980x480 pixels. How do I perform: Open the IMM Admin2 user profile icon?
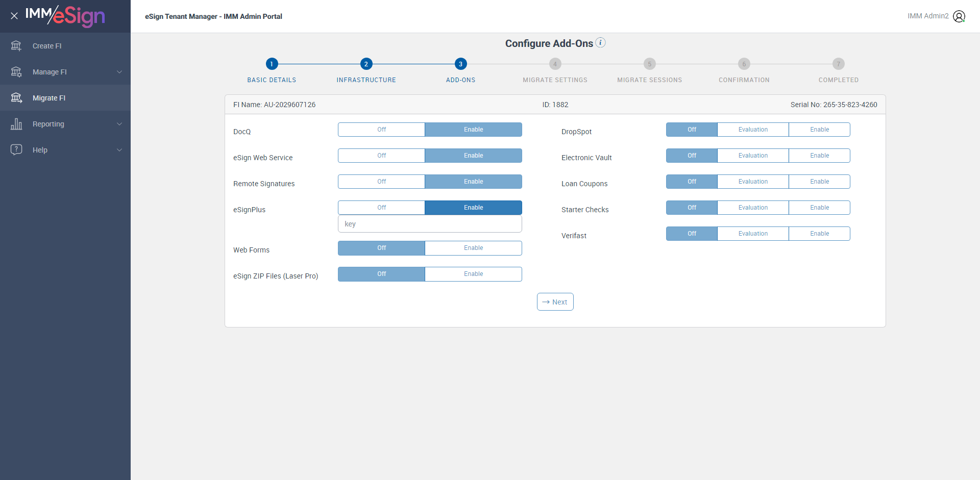click(959, 16)
